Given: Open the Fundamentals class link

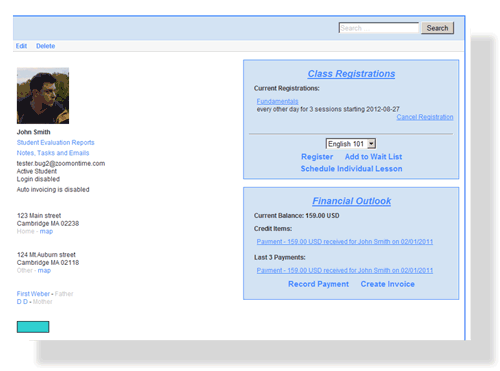Looking at the screenshot, I should (x=277, y=101).
